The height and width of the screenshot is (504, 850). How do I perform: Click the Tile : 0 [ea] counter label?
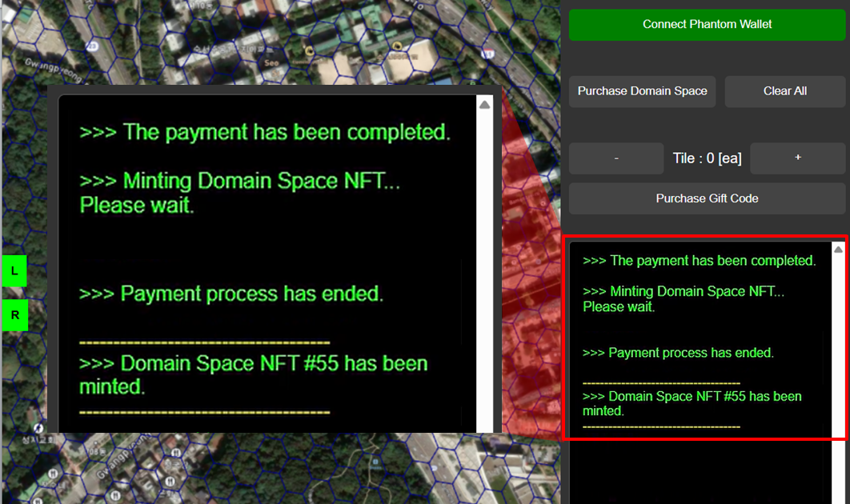707,158
